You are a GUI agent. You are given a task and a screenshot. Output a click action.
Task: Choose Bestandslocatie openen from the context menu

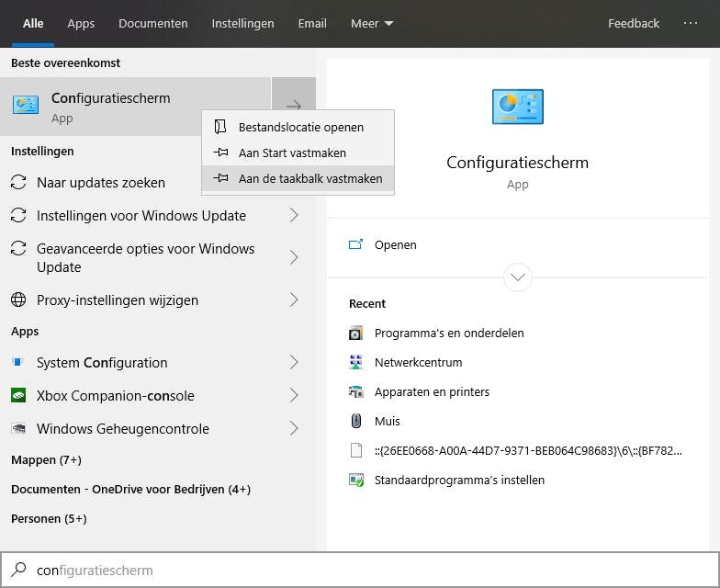pos(300,127)
